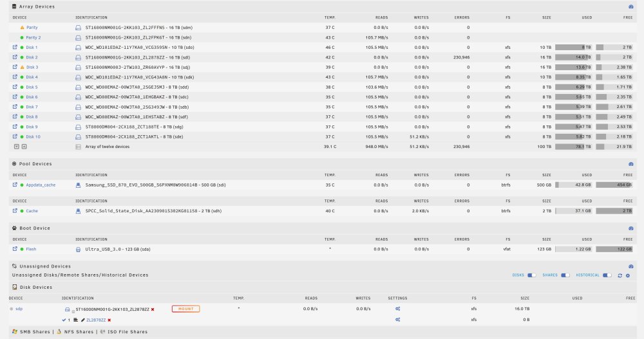Refresh the Unassigned Devices list
Viewport: 644px width, 339px height.
coord(620,275)
